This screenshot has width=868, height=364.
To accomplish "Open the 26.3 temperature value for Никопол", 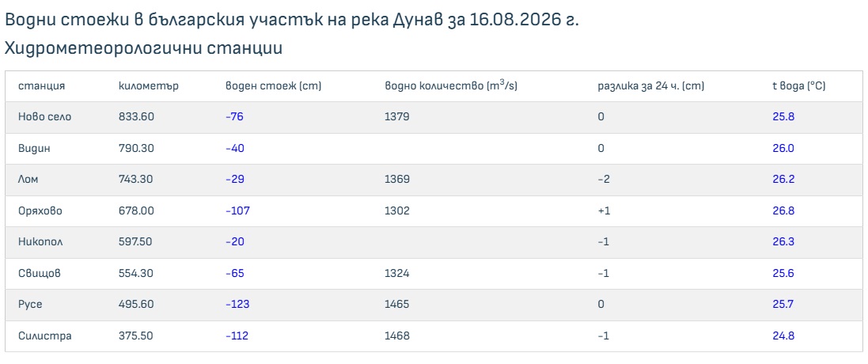I will point(784,242).
